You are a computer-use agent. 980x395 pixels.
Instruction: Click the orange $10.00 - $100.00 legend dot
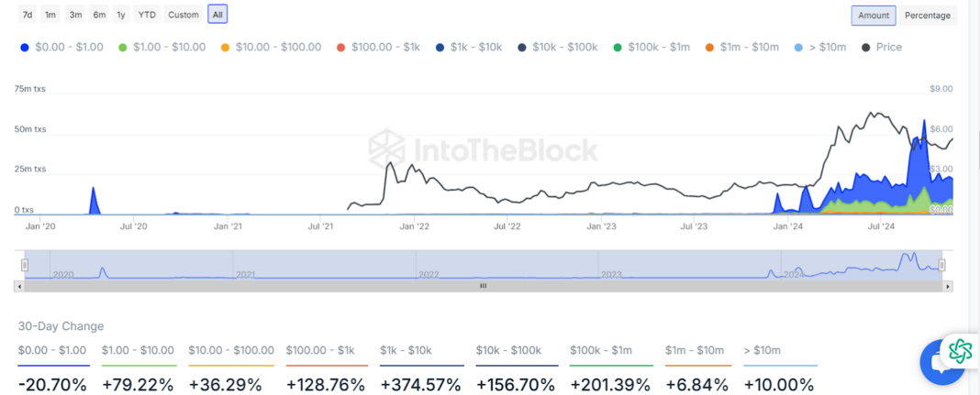pyautogui.click(x=226, y=47)
